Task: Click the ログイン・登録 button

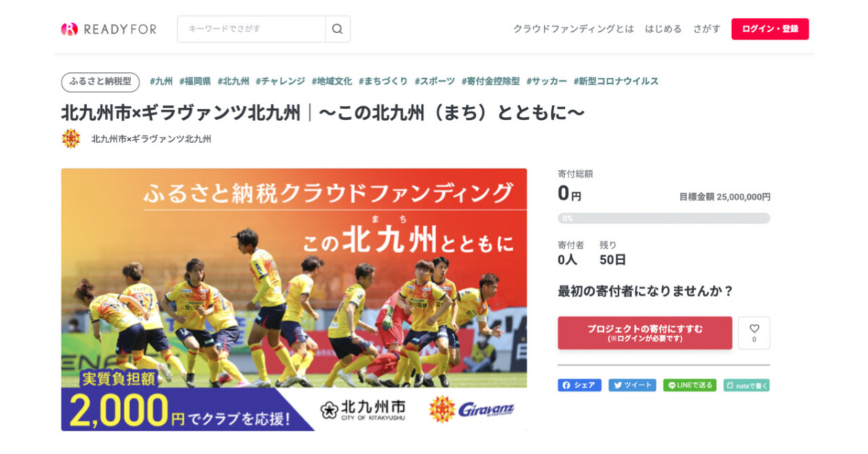Action: [x=770, y=29]
